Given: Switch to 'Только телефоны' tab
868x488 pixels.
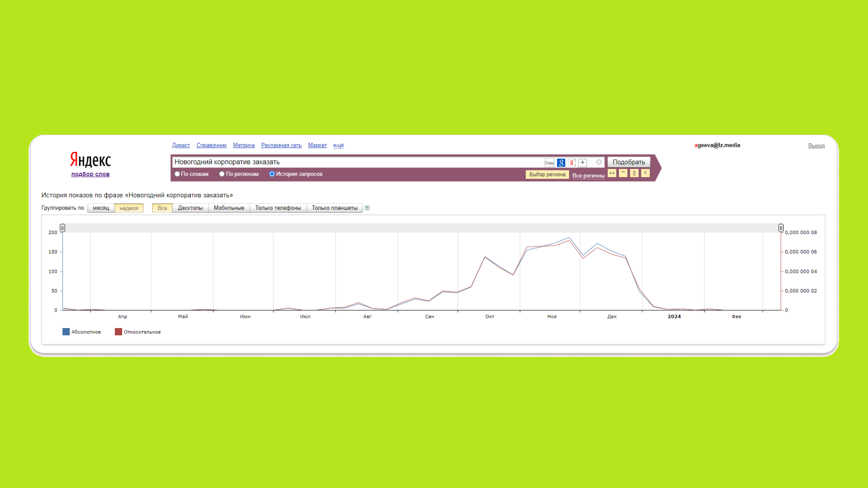Looking at the screenshot, I should click(278, 208).
